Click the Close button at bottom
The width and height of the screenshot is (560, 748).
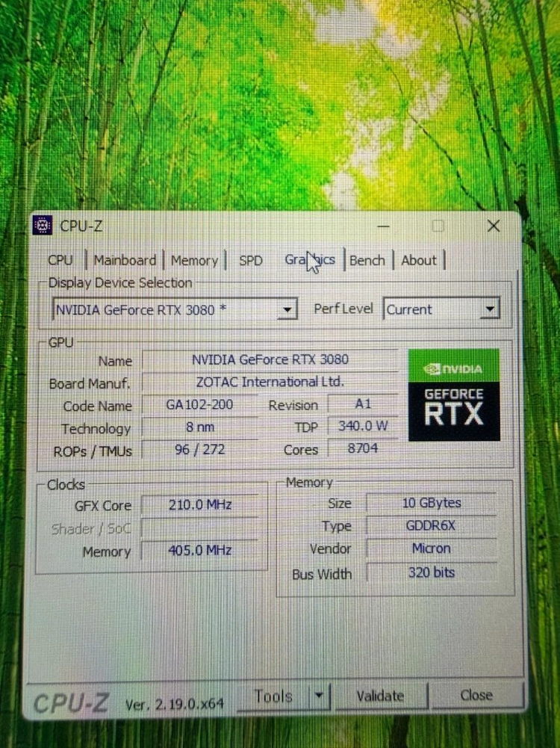pyautogui.click(x=476, y=695)
